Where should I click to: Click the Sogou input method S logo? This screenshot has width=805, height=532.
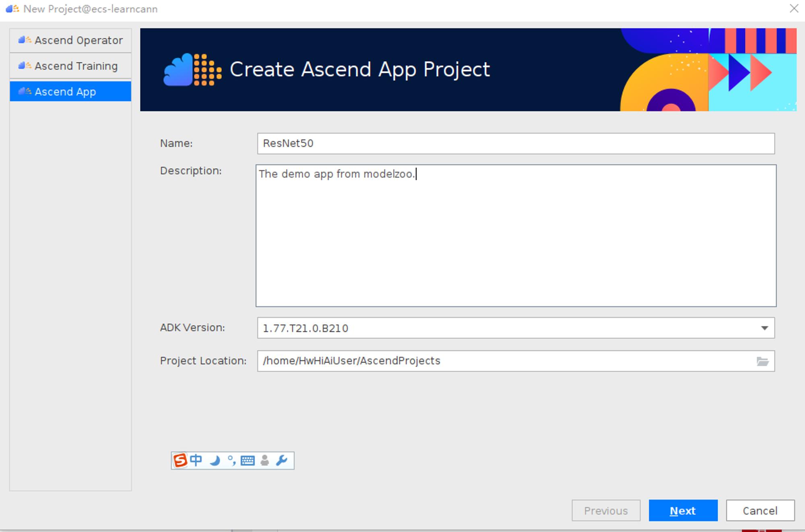tap(180, 460)
